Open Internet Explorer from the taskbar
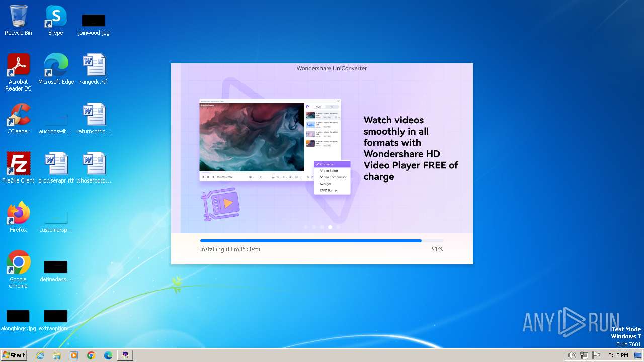 click(x=40, y=355)
